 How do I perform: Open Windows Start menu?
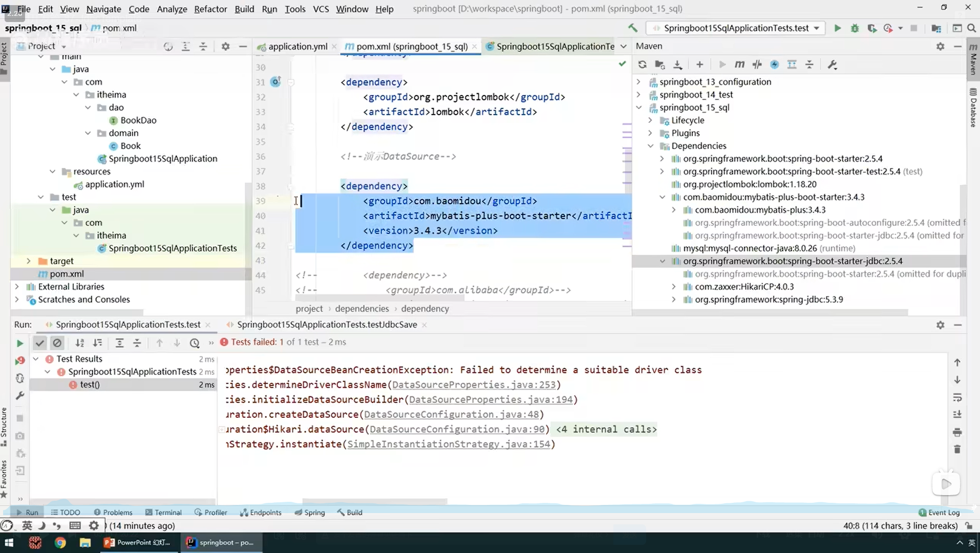(x=9, y=542)
